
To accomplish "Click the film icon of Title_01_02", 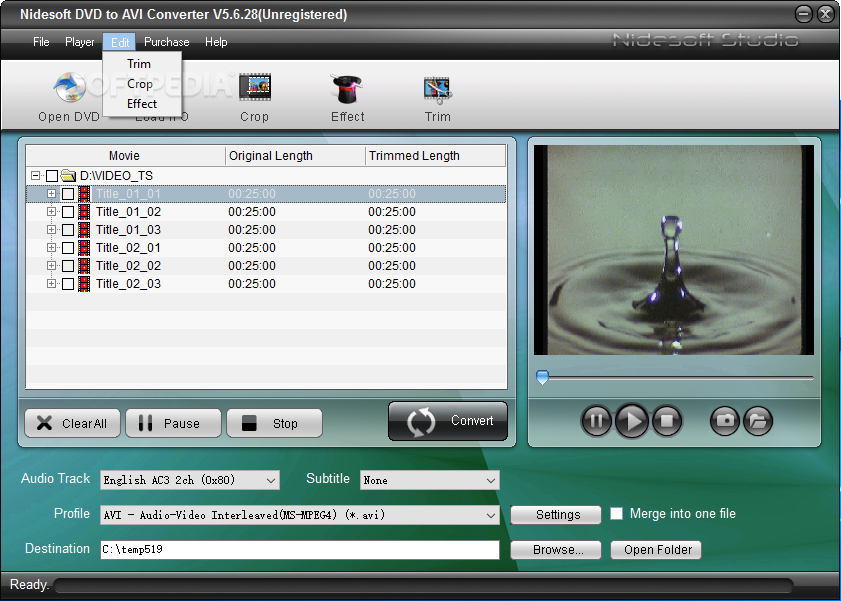I will point(84,212).
